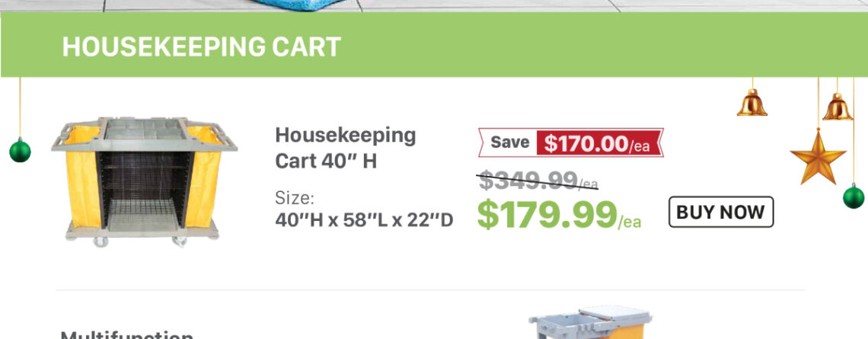868x339 pixels.
Task: Select the "Housekeeping Cart 40" H" product title
Action: (x=345, y=148)
